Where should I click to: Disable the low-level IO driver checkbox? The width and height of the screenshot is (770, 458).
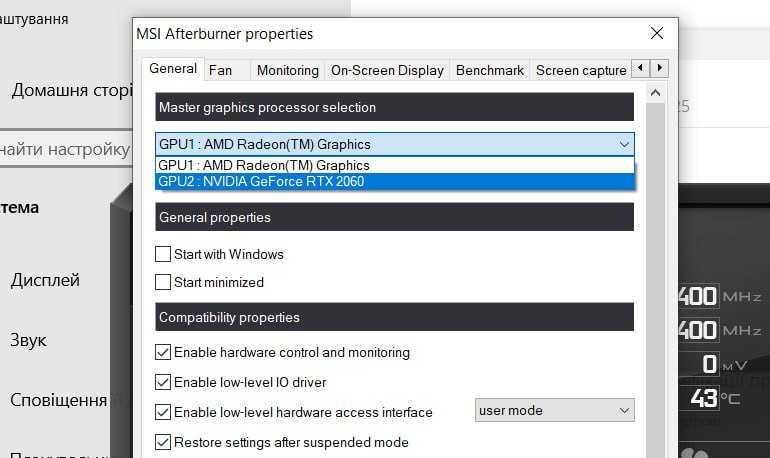pos(163,382)
